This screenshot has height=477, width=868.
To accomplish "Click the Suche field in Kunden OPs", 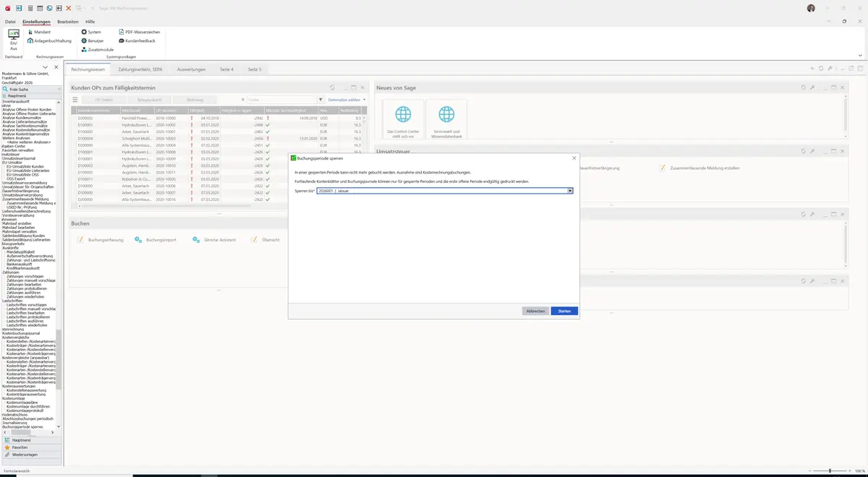I will coord(282,100).
